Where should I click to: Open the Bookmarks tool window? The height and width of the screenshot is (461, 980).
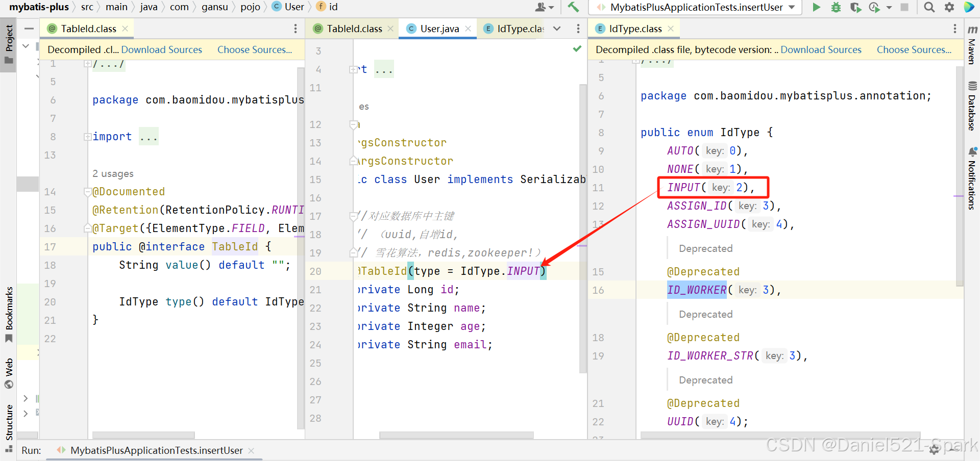(9, 314)
